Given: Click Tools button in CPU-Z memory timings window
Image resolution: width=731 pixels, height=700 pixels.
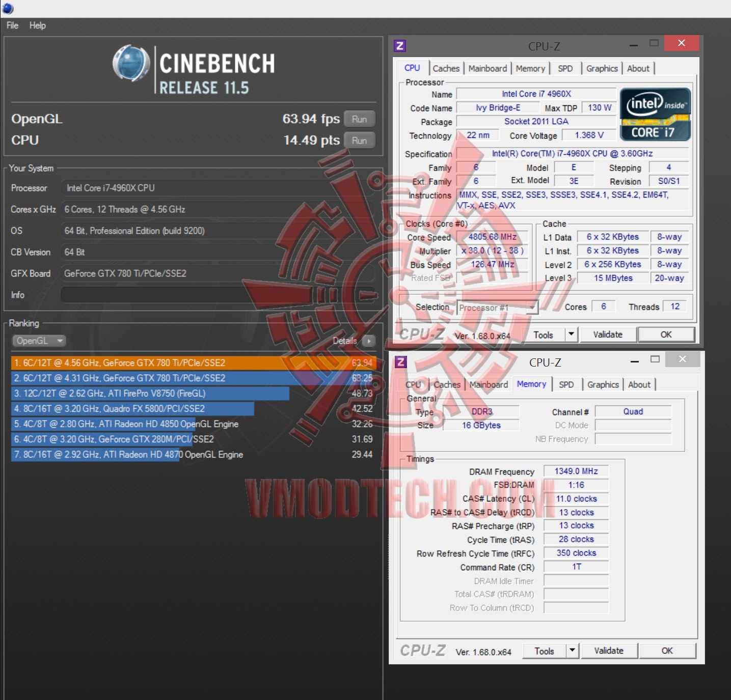Looking at the screenshot, I should [x=544, y=651].
